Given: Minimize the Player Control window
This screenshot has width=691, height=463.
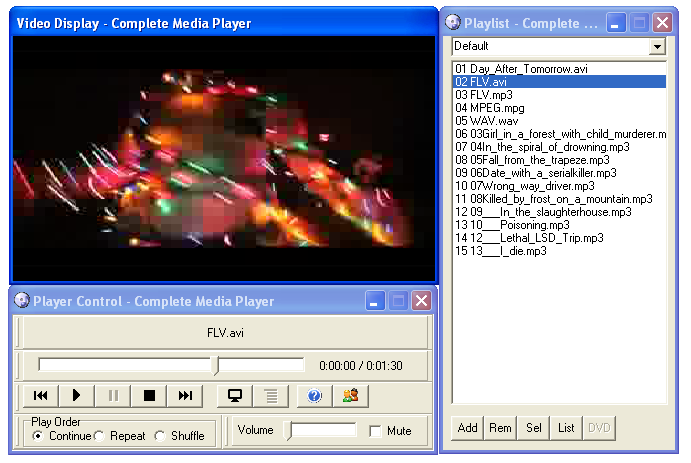Looking at the screenshot, I should (375, 301).
